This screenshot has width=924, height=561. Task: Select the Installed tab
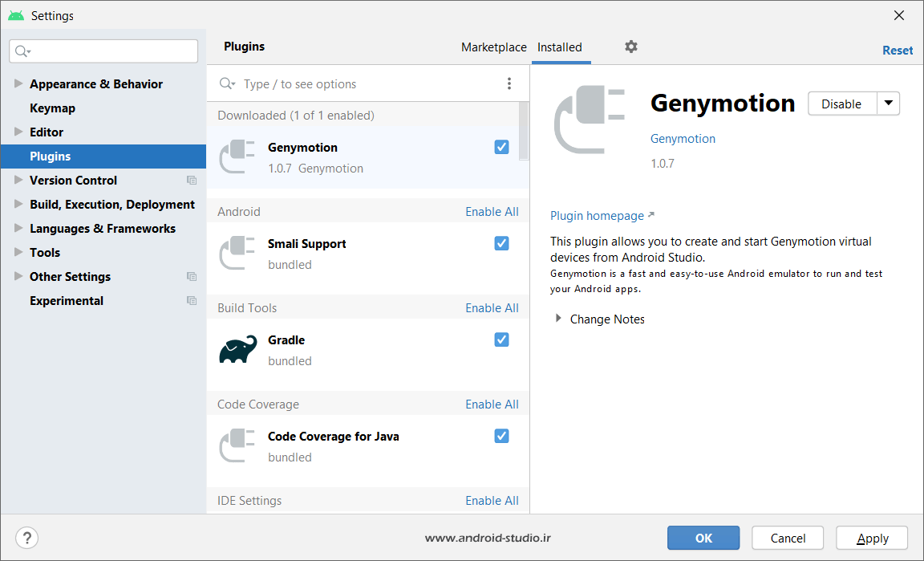click(x=560, y=47)
